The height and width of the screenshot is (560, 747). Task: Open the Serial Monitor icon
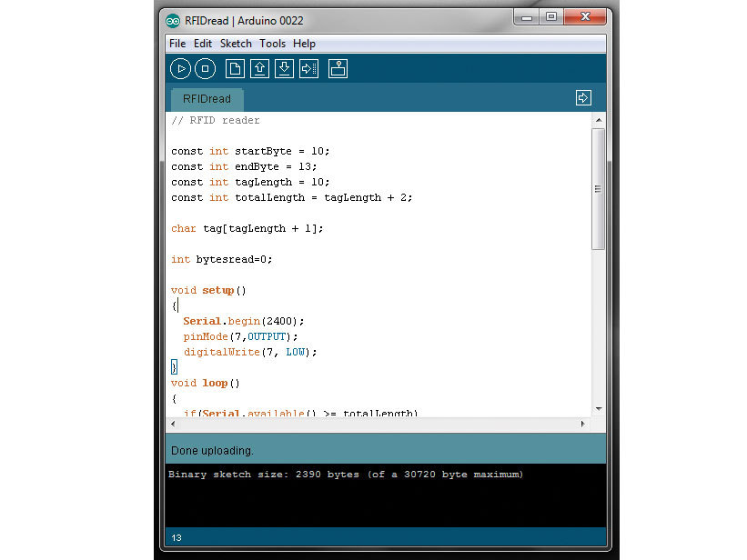338,69
